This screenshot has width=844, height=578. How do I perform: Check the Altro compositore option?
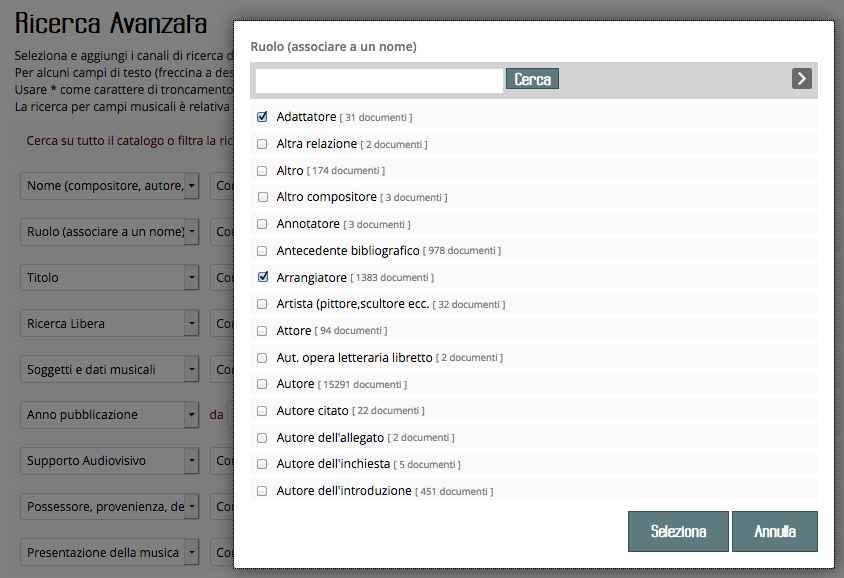pos(262,197)
